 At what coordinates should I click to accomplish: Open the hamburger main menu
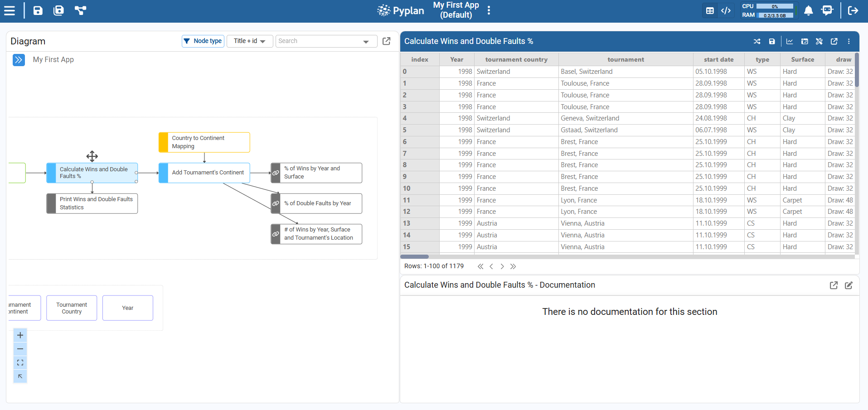(10, 10)
